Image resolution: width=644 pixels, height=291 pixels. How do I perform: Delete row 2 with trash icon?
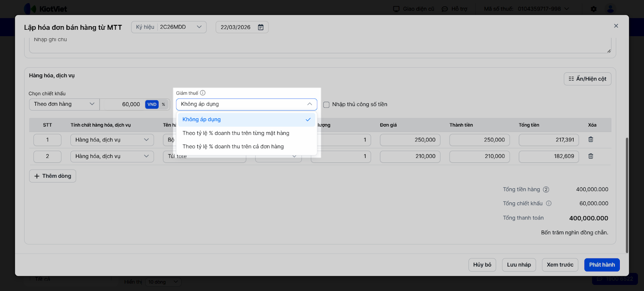(591, 156)
